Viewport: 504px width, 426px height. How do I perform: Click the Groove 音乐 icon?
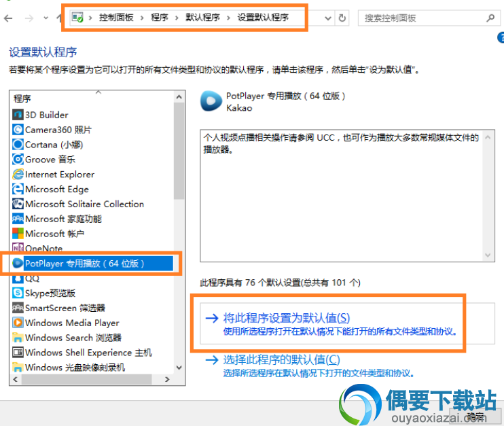(18, 159)
